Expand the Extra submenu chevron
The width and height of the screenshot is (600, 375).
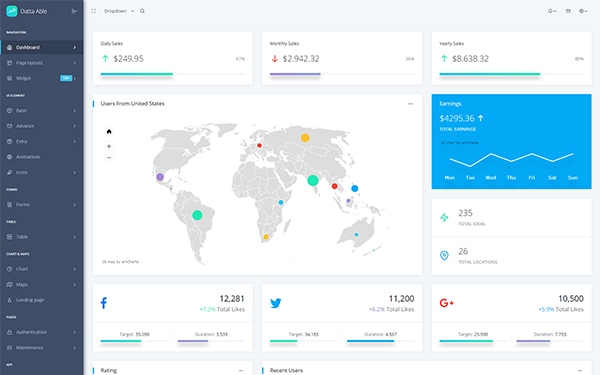pyautogui.click(x=75, y=142)
